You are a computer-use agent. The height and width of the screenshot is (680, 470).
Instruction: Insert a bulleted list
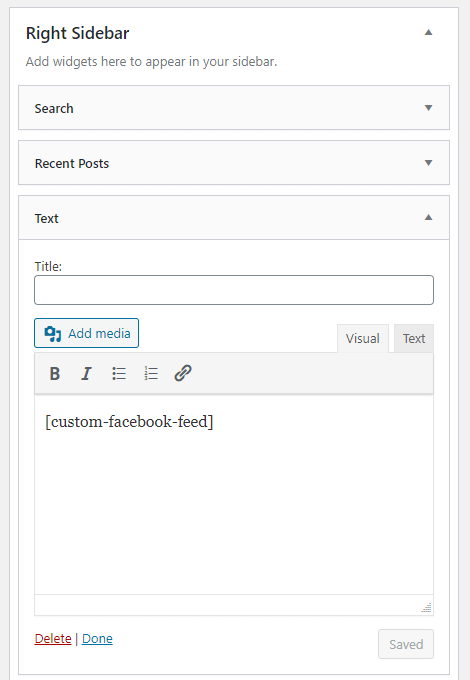click(119, 373)
